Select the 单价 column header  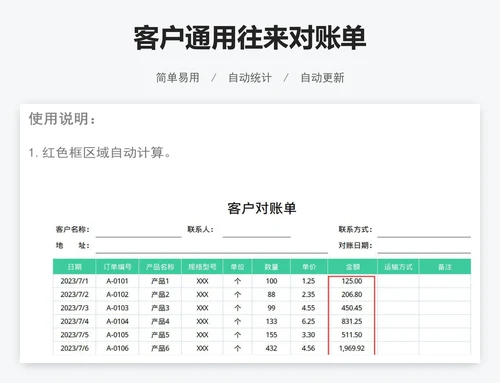pyautogui.click(x=309, y=267)
